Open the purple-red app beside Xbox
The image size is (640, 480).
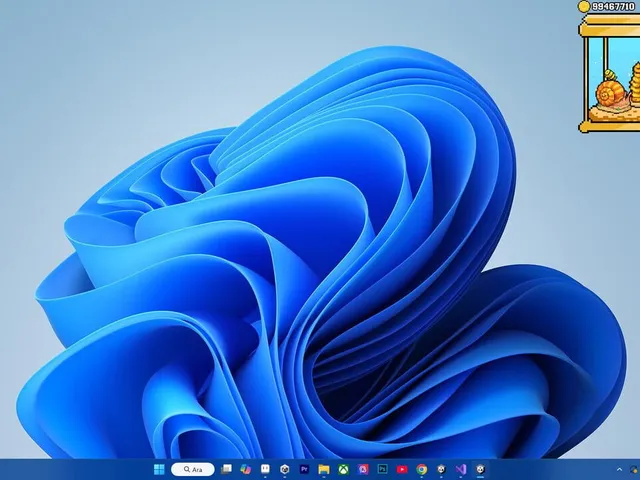[x=363, y=469]
